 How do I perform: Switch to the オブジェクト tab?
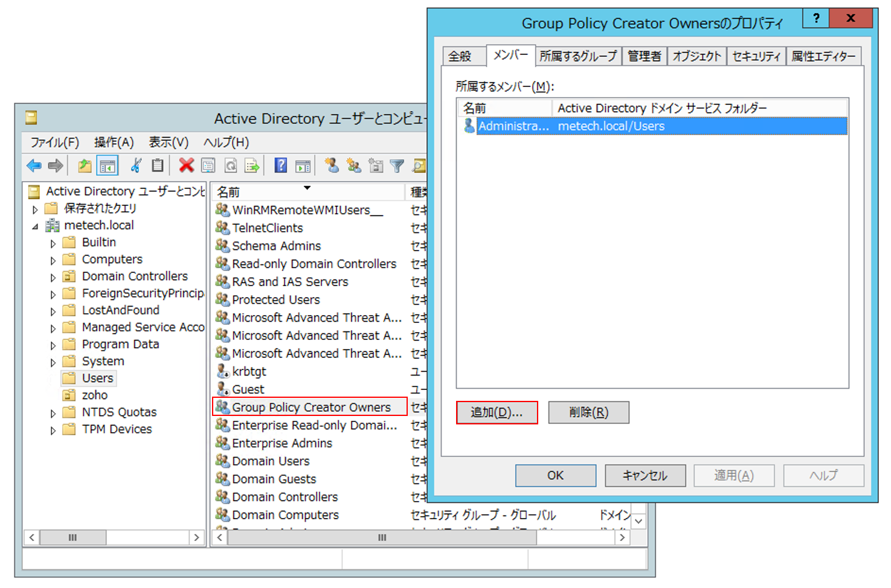click(x=696, y=56)
